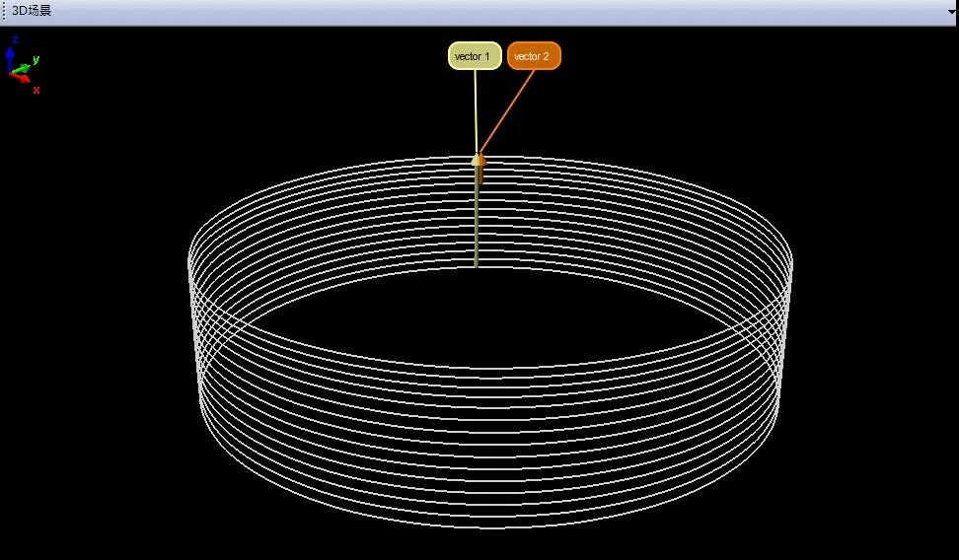The height and width of the screenshot is (560, 959).
Task: Click the right edge of the coil
Action: click(x=791, y=264)
